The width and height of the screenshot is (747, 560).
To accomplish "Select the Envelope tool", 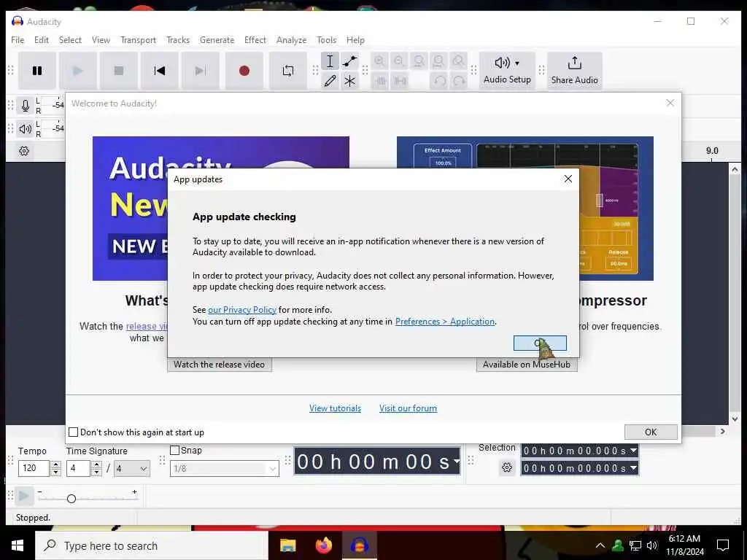I will [x=349, y=61].
